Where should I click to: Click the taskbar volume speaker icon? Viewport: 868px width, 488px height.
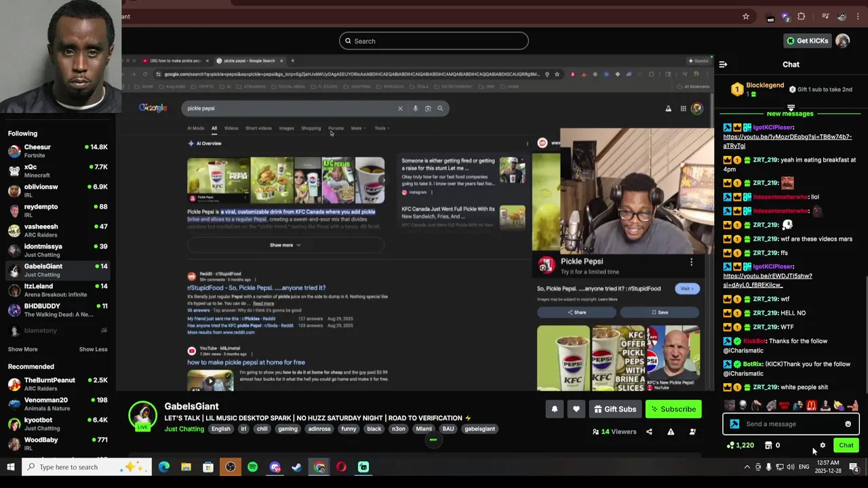click(791, 467)
